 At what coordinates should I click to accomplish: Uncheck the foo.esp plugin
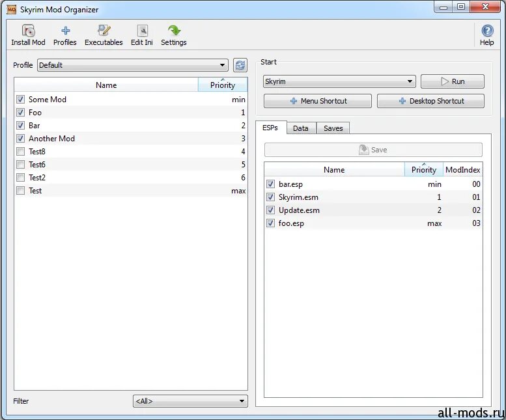[270, 223]
